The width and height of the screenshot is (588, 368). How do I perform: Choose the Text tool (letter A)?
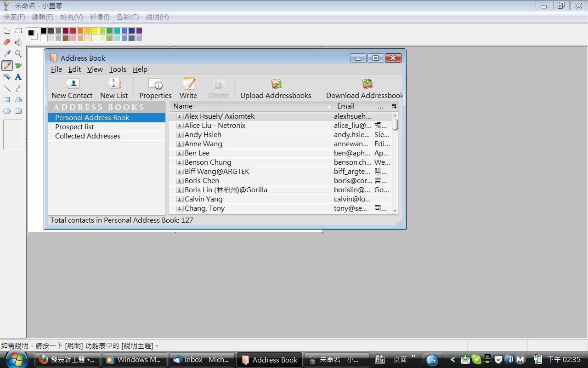point(18,77)
